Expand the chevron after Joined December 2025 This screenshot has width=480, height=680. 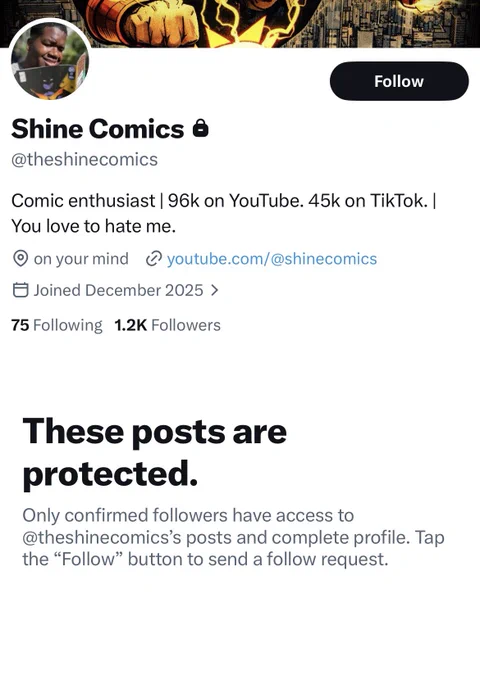pyautogui.click(x=214, y=290)
